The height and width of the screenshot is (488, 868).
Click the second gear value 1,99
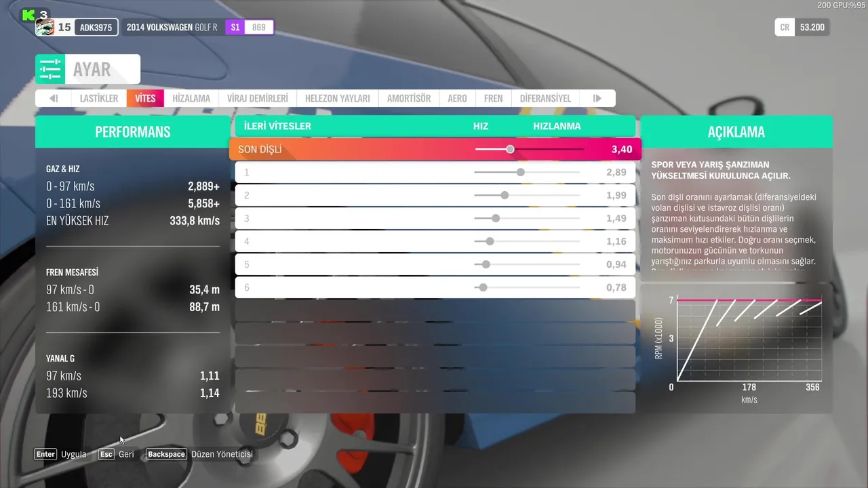[616, 195]
